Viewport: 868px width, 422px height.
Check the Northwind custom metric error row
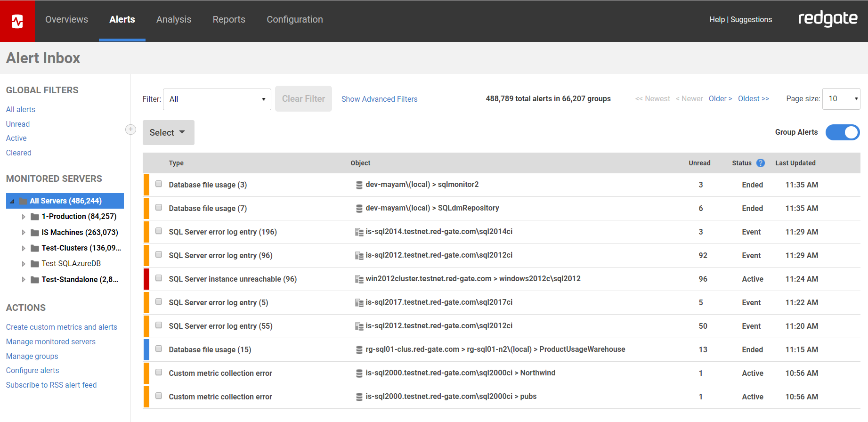click(x=159, y=373)
